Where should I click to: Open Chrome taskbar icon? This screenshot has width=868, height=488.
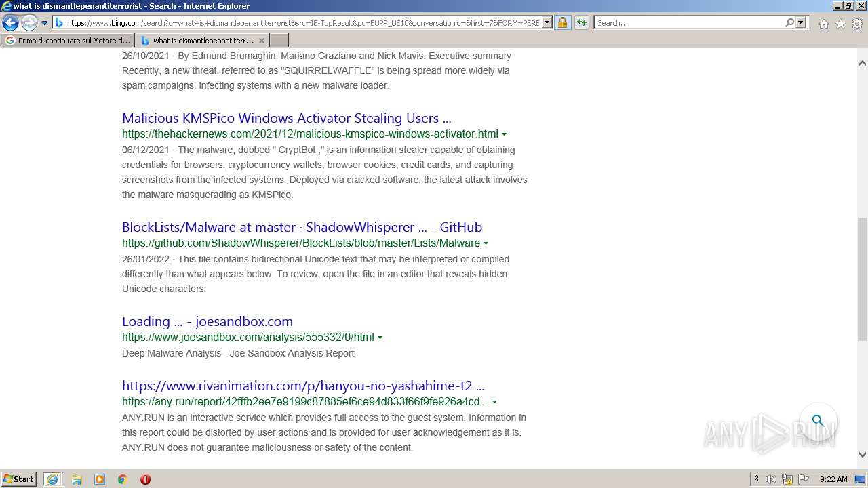click(x=123, y=479)
